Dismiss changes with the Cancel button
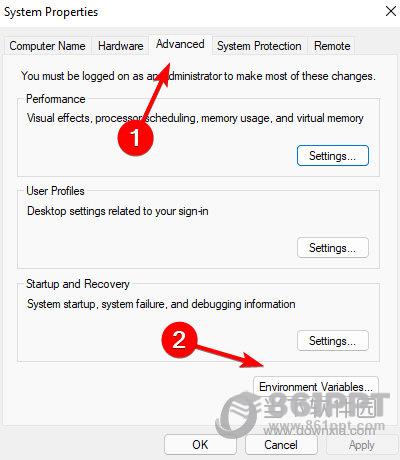Image resolution: width=400 pixels, height=460 pixels. coord(281,445)
